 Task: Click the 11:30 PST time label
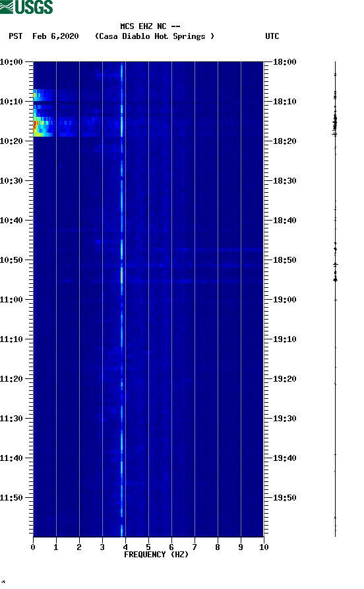coord(11,419)
